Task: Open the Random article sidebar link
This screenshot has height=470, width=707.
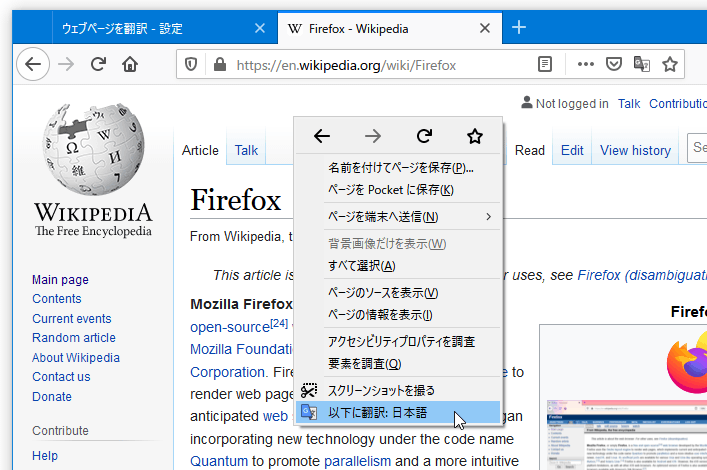Action: 74,338
